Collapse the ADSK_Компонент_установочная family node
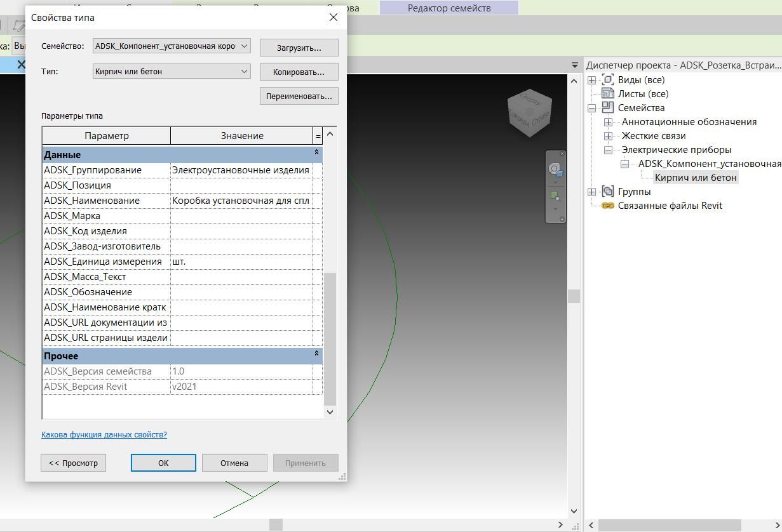 coord(624,164)
